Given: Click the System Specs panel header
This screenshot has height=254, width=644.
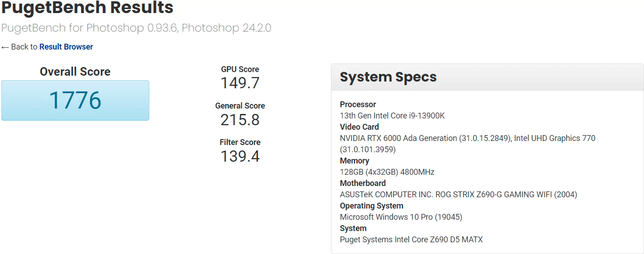Looking at the screenshot, I should click(388, 77).
